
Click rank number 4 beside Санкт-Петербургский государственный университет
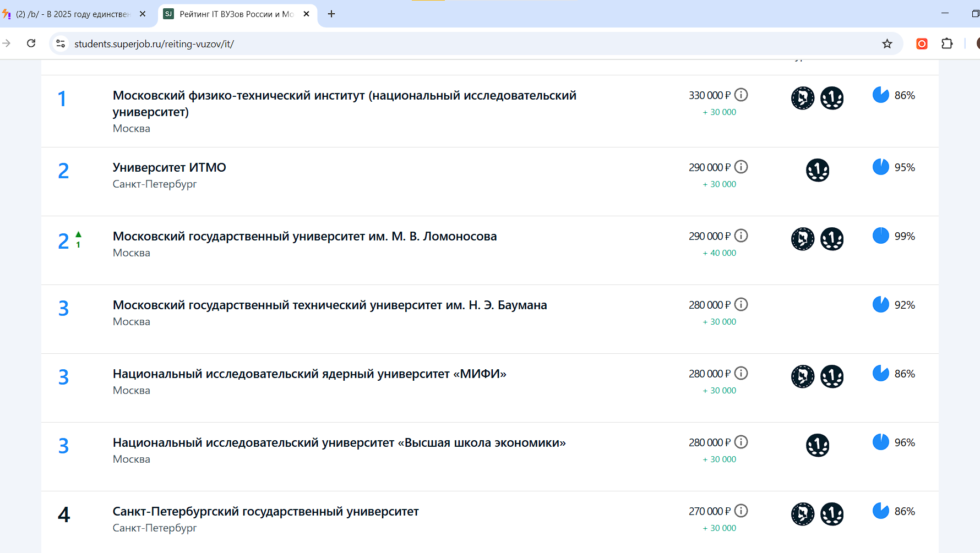(x=64, y=514)
